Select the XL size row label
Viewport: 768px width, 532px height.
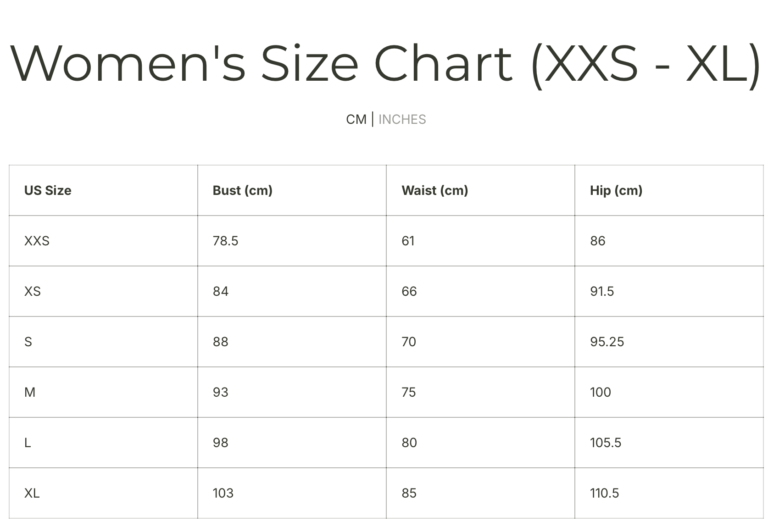click(x=32, y=493)
